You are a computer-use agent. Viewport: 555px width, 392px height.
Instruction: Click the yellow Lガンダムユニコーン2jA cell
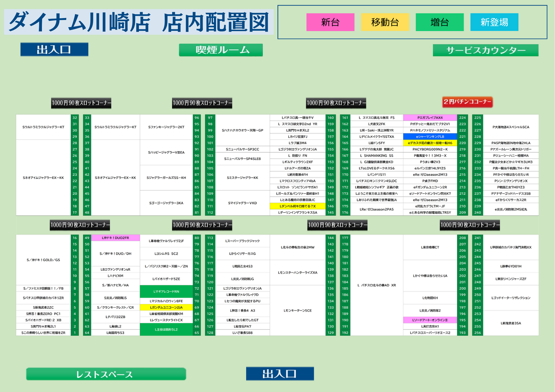(166, 307)
